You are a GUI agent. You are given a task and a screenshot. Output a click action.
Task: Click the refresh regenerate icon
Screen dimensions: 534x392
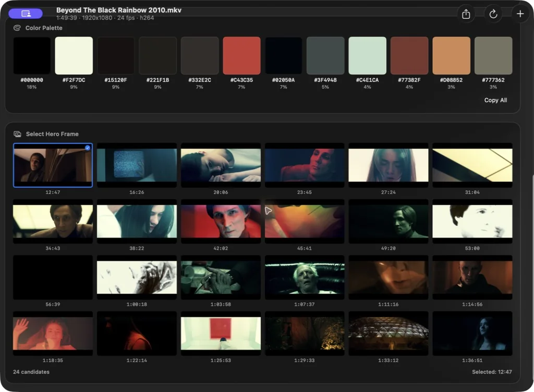tap(493, 14)
